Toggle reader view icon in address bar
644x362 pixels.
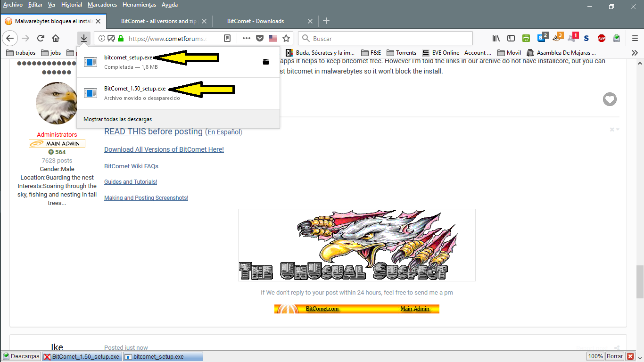coord(227,38)
